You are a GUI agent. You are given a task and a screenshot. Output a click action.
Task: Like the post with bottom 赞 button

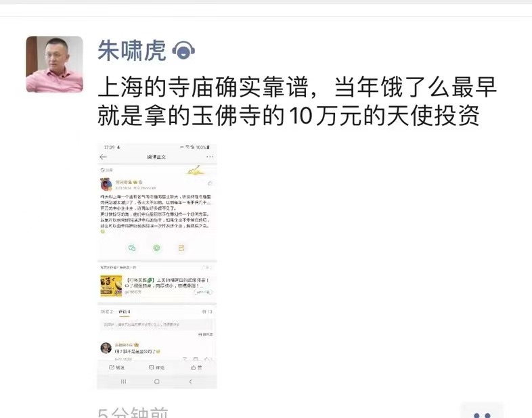pos(196,367)
